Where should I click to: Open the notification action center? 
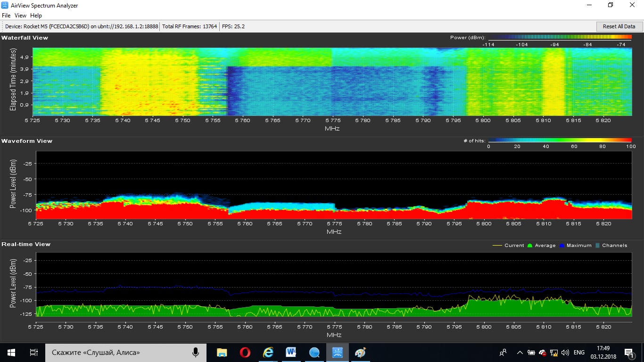pos(629,352)
